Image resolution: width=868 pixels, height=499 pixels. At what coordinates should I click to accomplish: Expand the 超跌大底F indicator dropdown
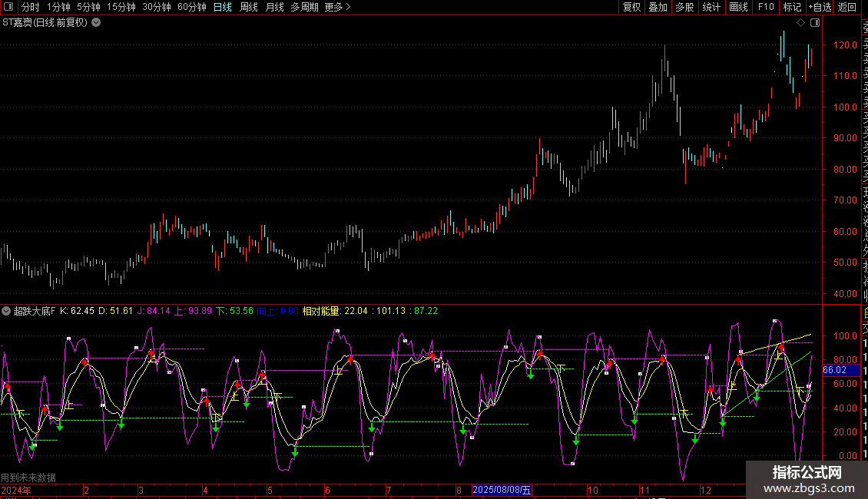tap(6, 311)
